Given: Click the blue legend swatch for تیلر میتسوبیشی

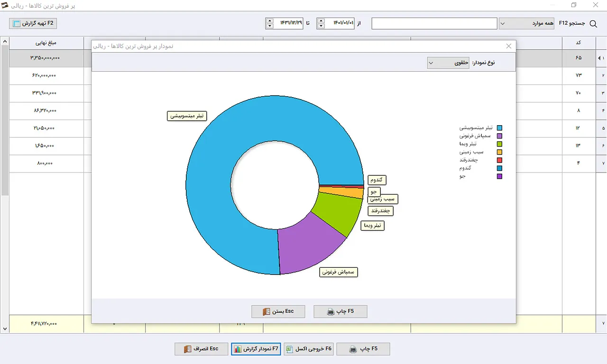Looking at the screenshot, I should (x=499, y=128).
